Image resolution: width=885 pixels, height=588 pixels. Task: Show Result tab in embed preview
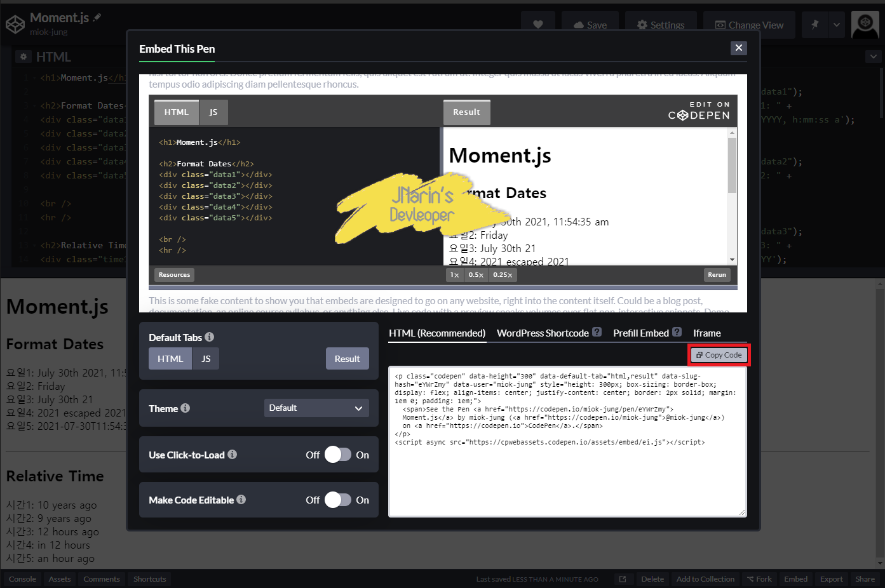click(466, 112)
